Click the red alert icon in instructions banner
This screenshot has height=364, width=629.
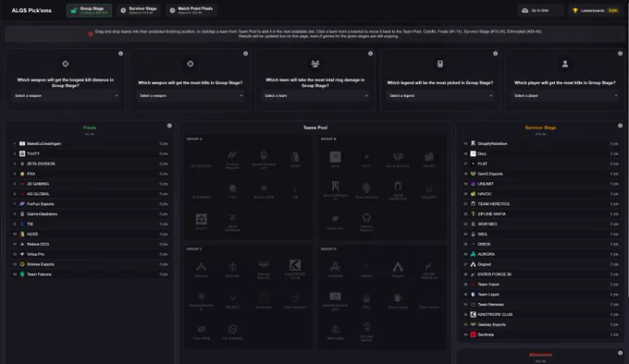point(91,34)
